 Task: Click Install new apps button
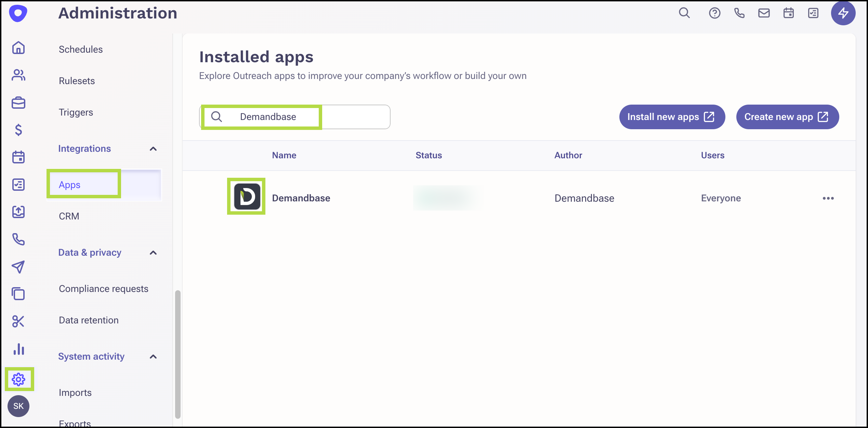coord(672,117)
